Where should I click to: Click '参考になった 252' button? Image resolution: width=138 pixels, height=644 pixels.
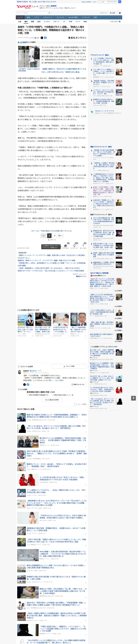coord(78,384)
